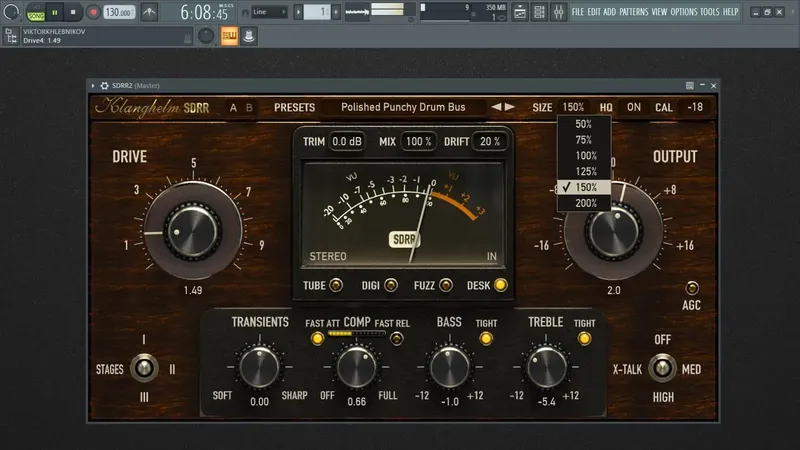Toggle FAST ATT compressor LED

click(x=317, y=338)
